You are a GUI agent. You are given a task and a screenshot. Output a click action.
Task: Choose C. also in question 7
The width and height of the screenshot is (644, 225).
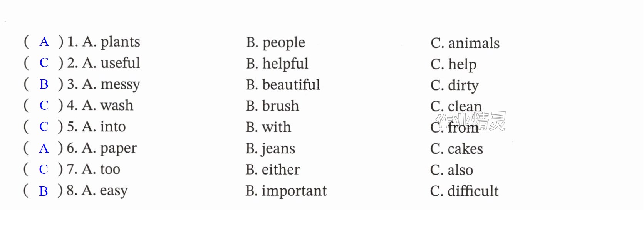coord(451,170)
